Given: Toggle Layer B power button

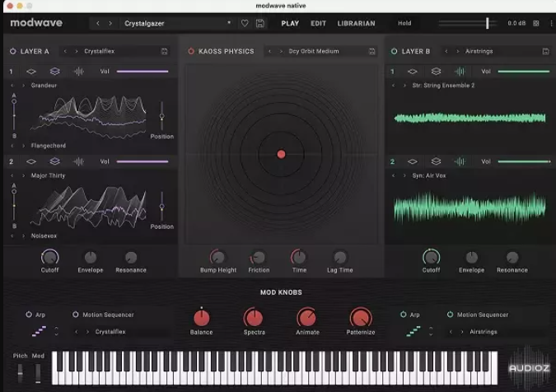Looking at the screenshot, I should [x=394, y=51].
